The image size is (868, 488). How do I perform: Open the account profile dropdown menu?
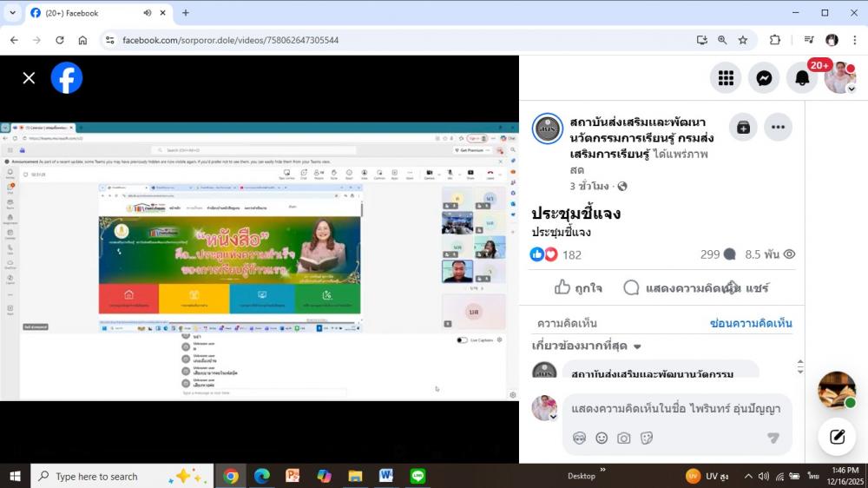[x=840, y=78]
